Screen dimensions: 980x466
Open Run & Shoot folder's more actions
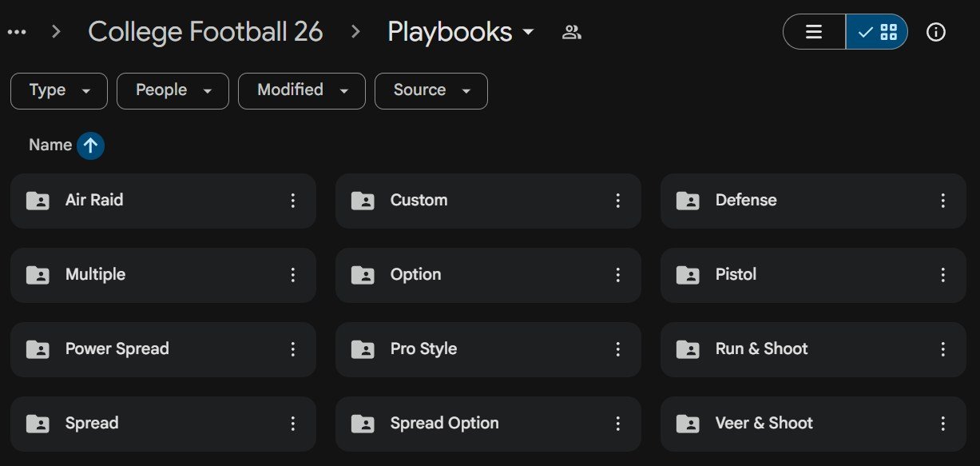943,349
